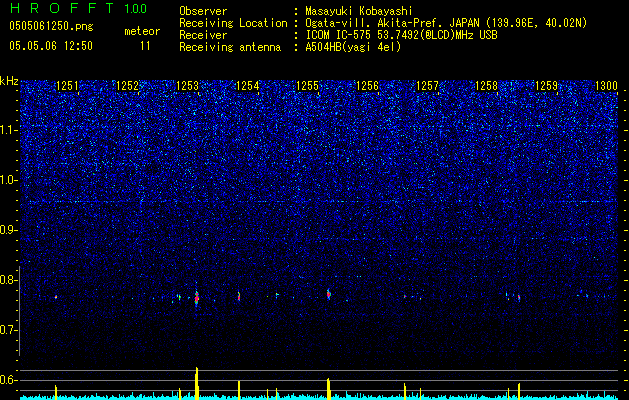Select observer name Masayuki Kobayashi

click(x=359, y=11)
